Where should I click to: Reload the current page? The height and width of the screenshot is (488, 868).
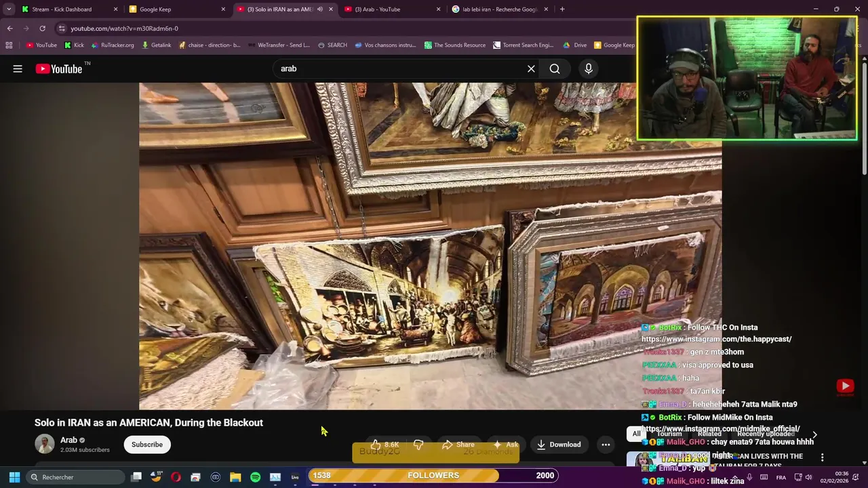(42, 28)
